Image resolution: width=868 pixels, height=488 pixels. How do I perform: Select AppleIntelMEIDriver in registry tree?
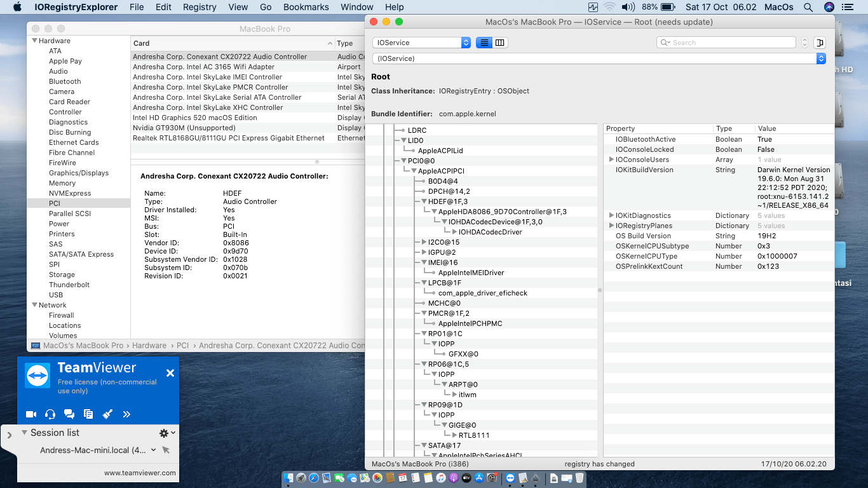[471, 273]
